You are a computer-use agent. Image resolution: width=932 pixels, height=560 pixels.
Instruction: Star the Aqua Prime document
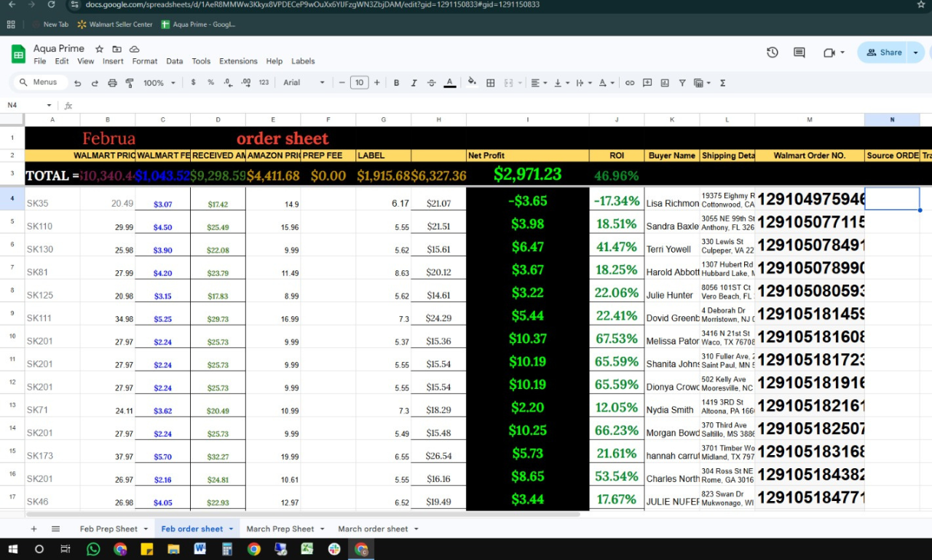(x=99, y=49)
